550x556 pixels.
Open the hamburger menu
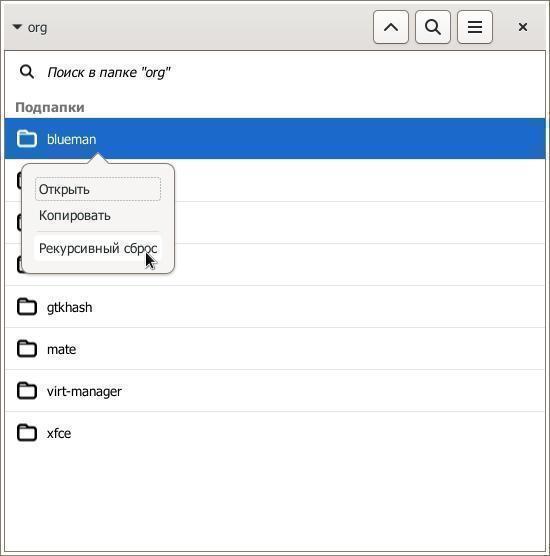pos(475,27)
